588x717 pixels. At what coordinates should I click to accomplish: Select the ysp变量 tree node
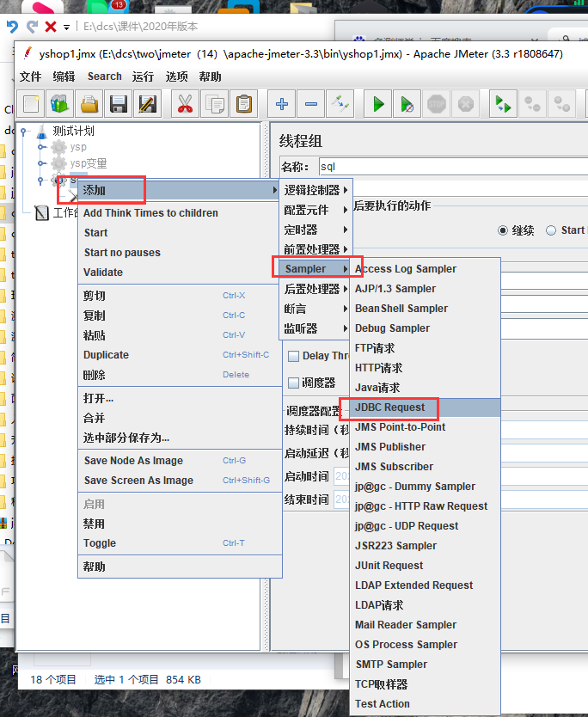coord(89,163)
